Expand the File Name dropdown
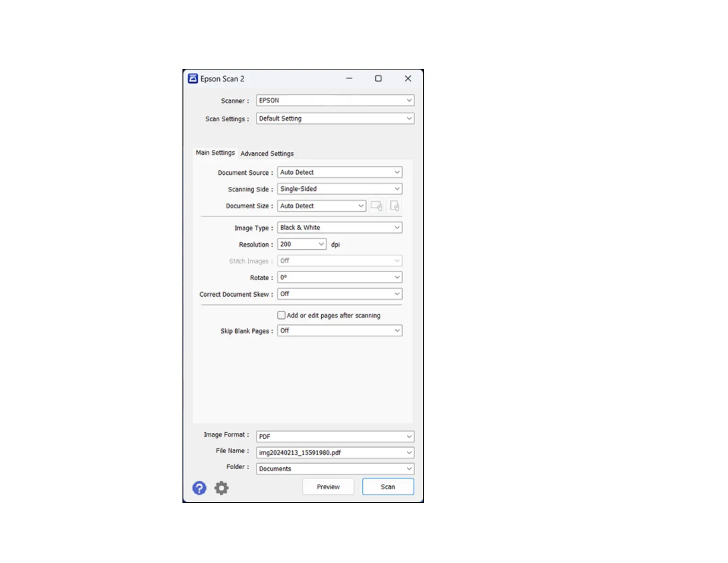Screen dimensions: 728x563 [x=335, y=452]
